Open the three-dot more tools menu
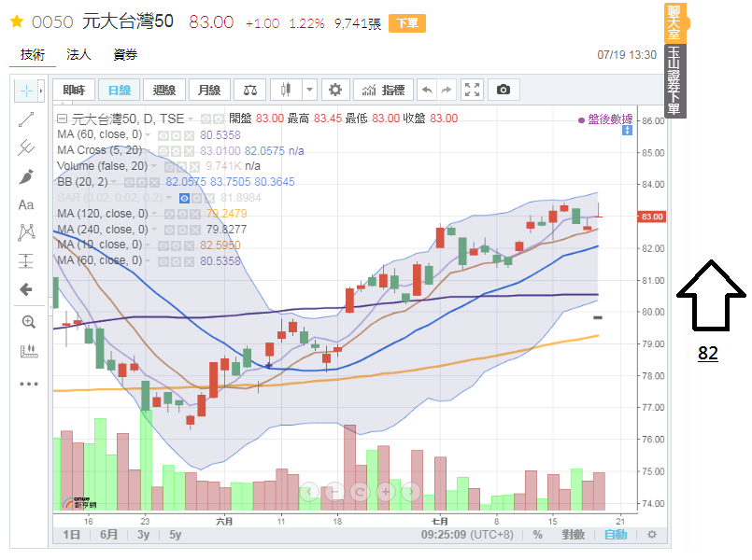752x560 pixels. pyautogui.click(x=29, y=384)
